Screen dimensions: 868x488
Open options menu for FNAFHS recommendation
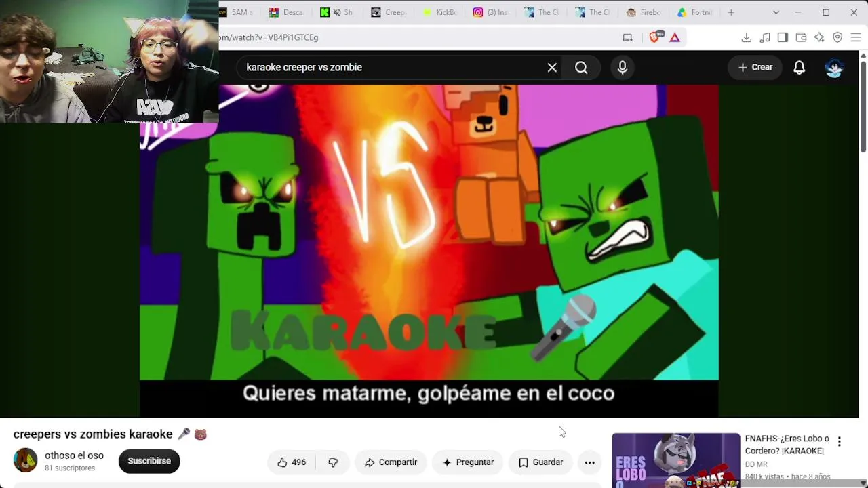tap(840, 442)
